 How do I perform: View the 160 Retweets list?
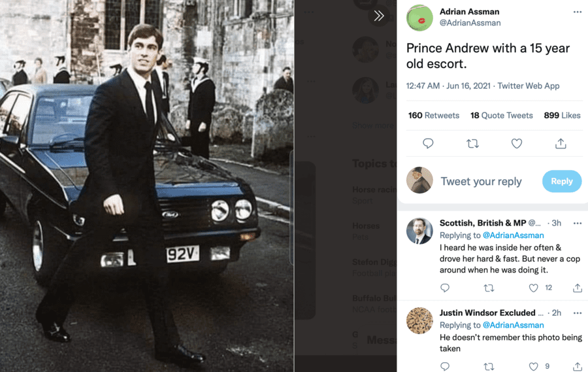pyautogui.click(x=434, y=115)
